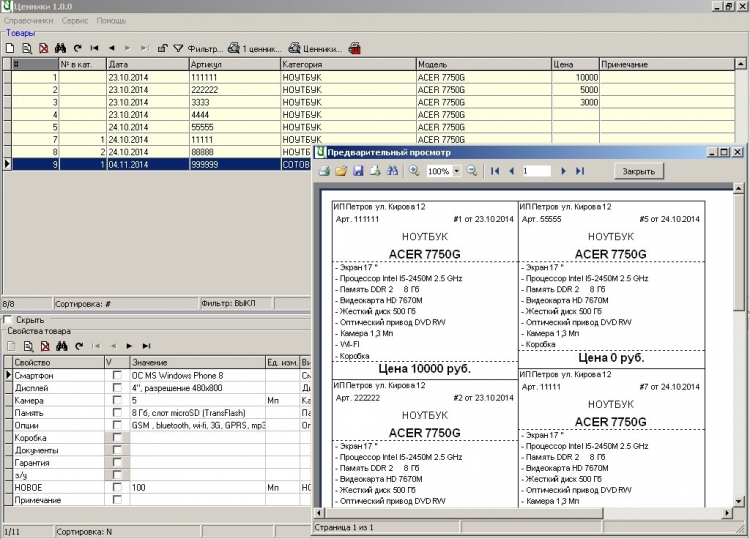Screen dimensions: 750x539
Task: Click the new record icon in Товары toolbar
Action: point(10,48)
